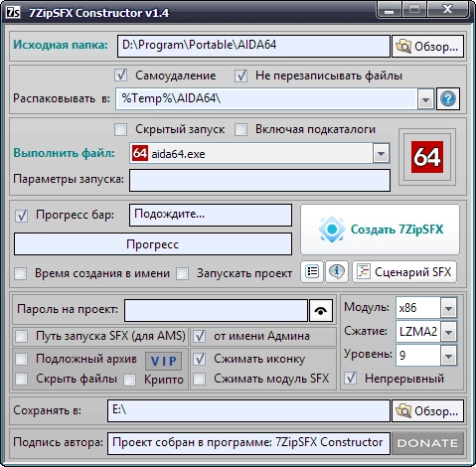The image size is (476, 467).
Task: Click Подпись автора signature field
Action: click(248, 443)
